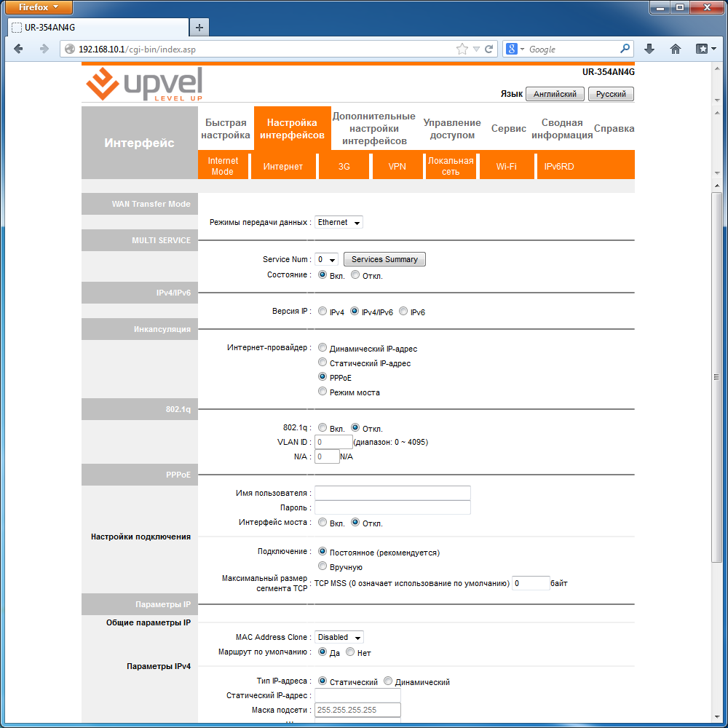The height and width of the screenshot is (728, 728).
Task: Open a new tab with the plus button
Action: tap(199, 28)
